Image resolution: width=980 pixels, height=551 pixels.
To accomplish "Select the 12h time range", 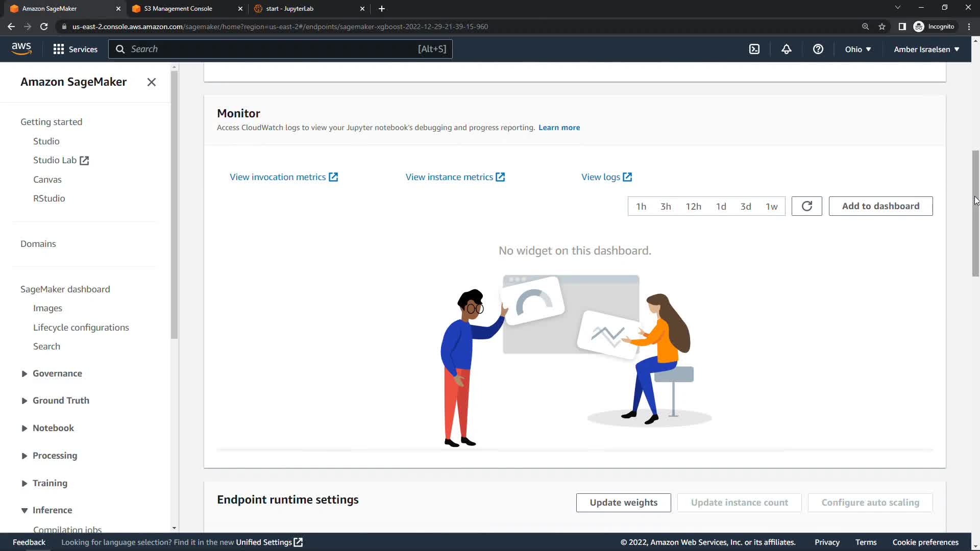I will click(693, 207).
